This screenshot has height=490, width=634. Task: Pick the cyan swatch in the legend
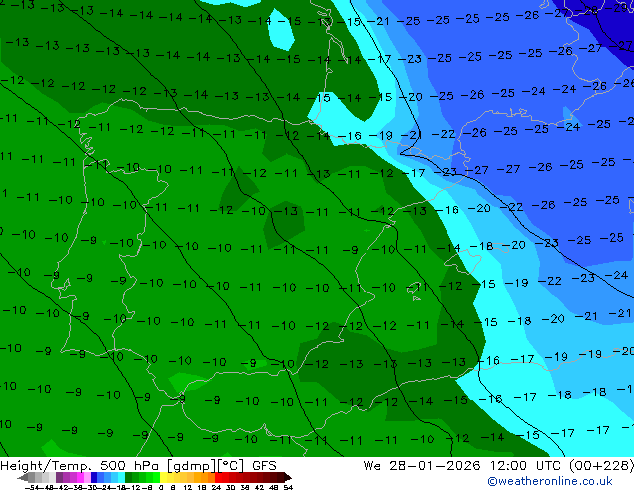121,477
